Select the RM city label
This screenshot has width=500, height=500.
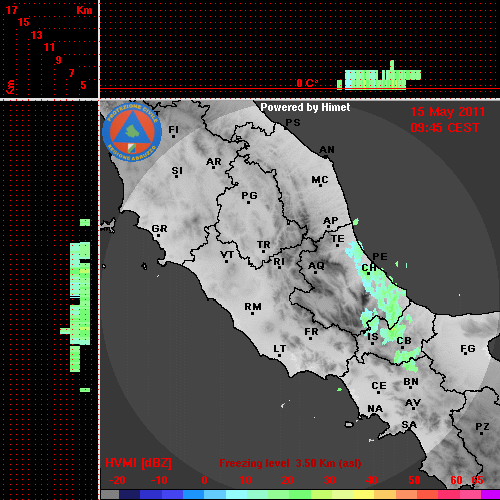253,306
